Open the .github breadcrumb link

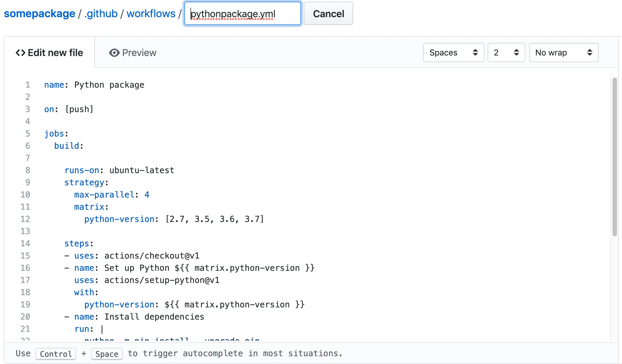coord(101,14)
